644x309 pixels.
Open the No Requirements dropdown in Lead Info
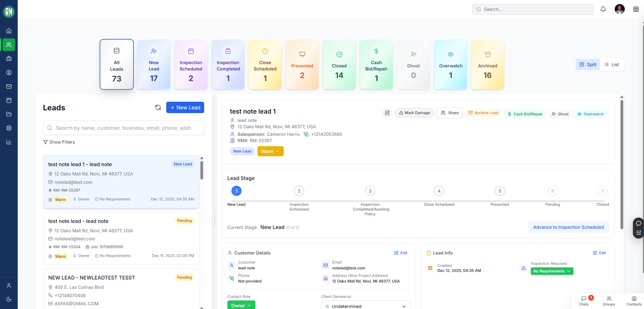click(552, 271)
